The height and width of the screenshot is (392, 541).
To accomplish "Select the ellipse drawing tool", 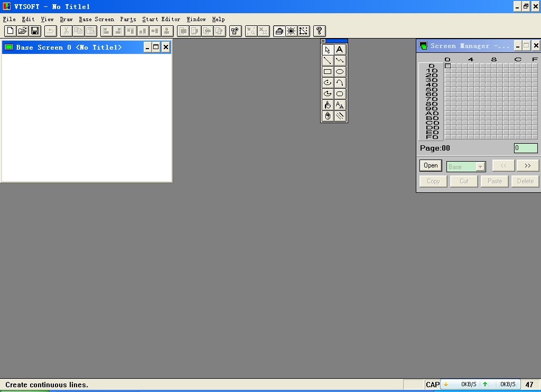I will [340, 72].
